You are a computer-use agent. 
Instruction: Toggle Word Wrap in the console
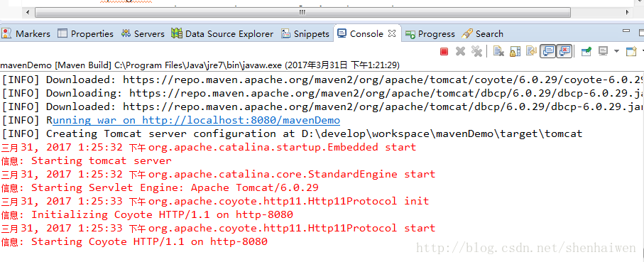532,51
